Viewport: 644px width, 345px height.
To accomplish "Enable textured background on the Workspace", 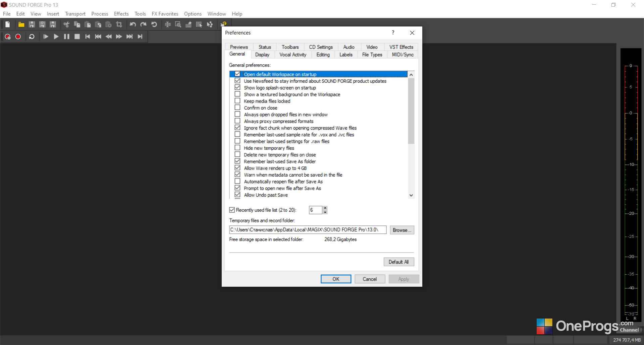I will pos(237,94).
